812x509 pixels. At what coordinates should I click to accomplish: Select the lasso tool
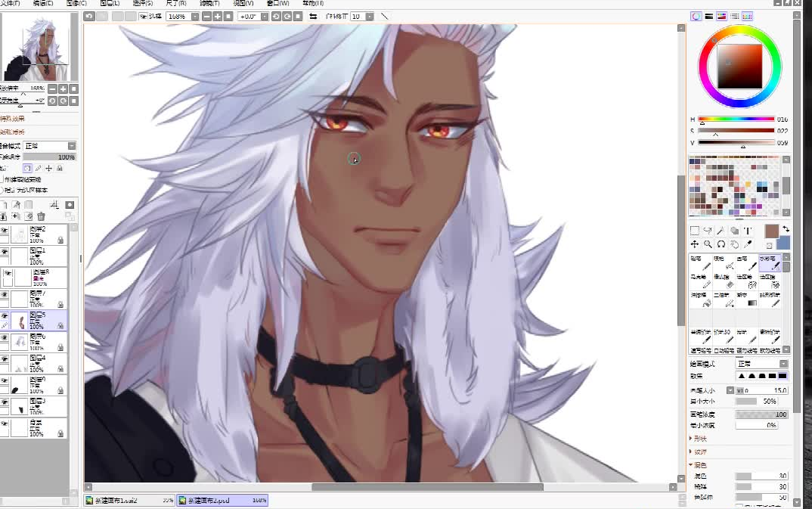[708, 231]
